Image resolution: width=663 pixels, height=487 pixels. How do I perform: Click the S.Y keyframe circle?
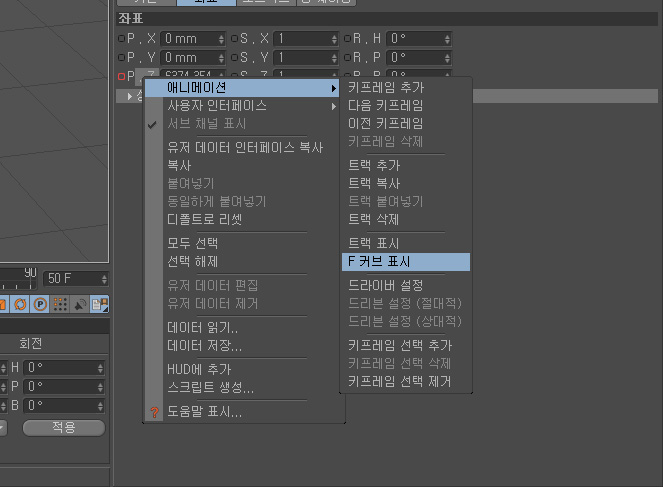[234, 58]
